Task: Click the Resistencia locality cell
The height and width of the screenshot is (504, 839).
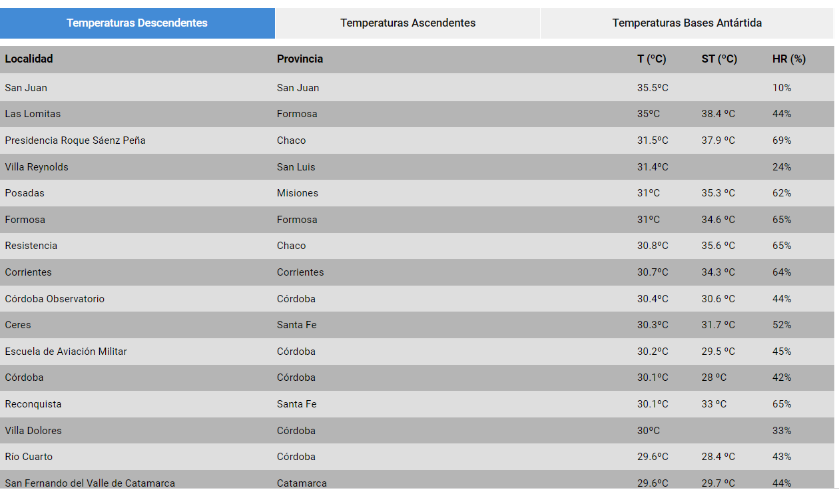Action: (x=31, y=246)
